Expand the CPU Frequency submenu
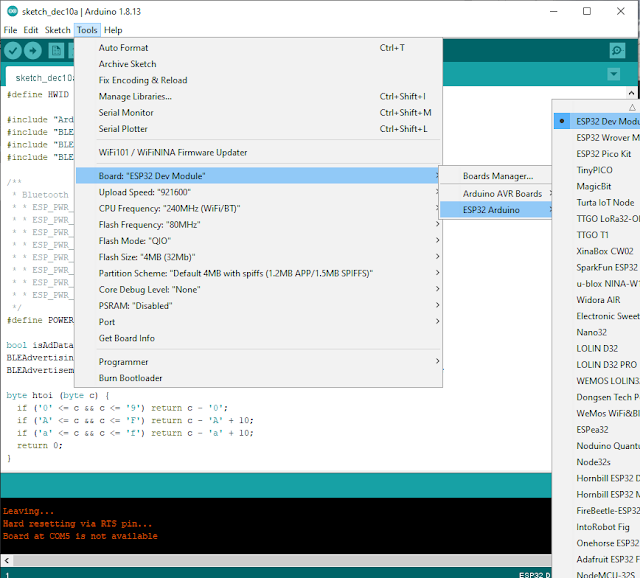The image size is (640, 578). point(259,209)
